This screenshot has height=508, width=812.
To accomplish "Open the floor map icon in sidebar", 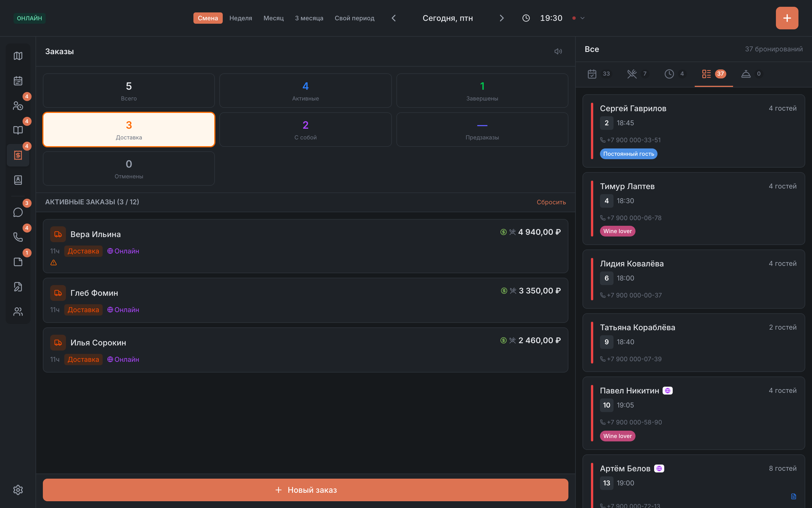I will coord(18,56).
